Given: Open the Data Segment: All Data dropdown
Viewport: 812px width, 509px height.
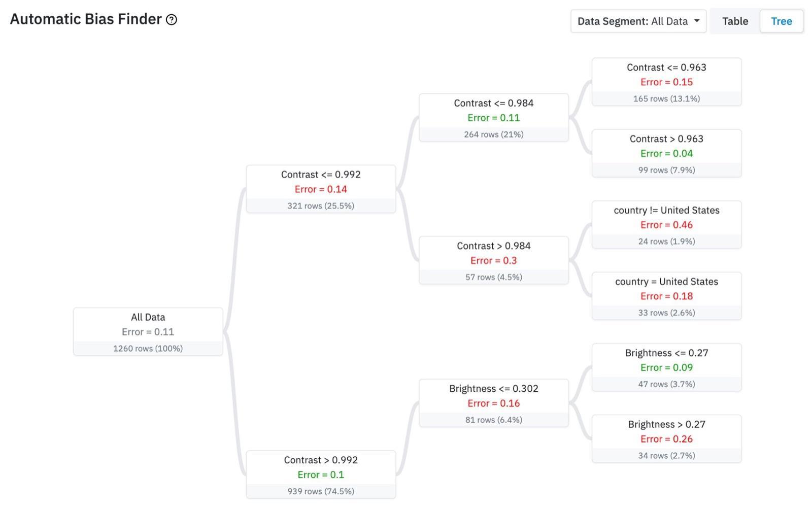Looking at the screenshot, I should pos(638,21).
